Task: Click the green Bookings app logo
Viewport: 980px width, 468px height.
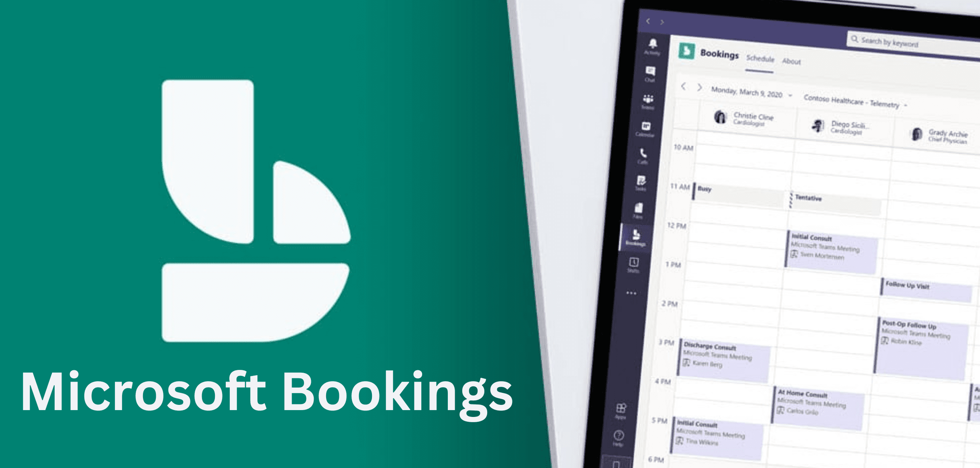Action: click(x=686, y=51)
